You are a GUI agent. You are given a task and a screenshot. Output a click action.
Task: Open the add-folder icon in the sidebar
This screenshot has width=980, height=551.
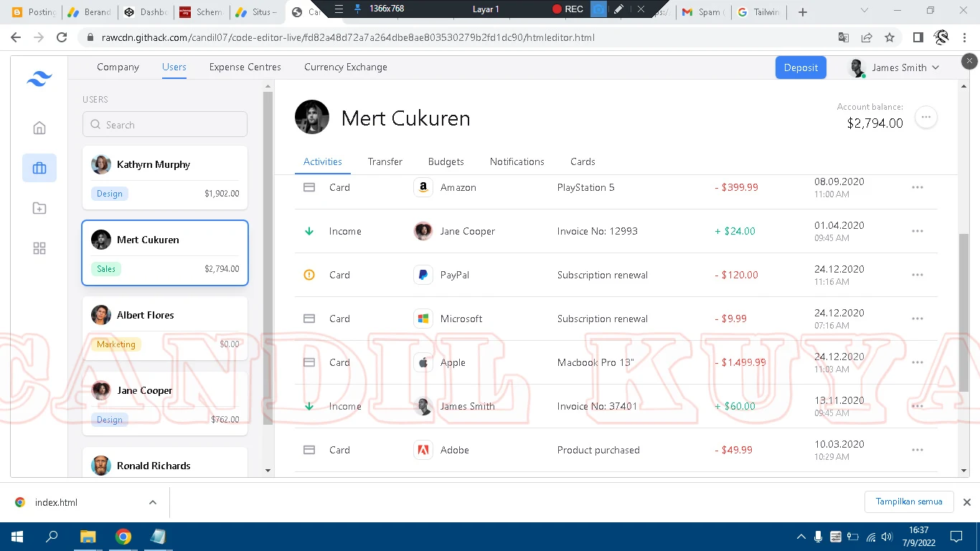tap(39, 208)
